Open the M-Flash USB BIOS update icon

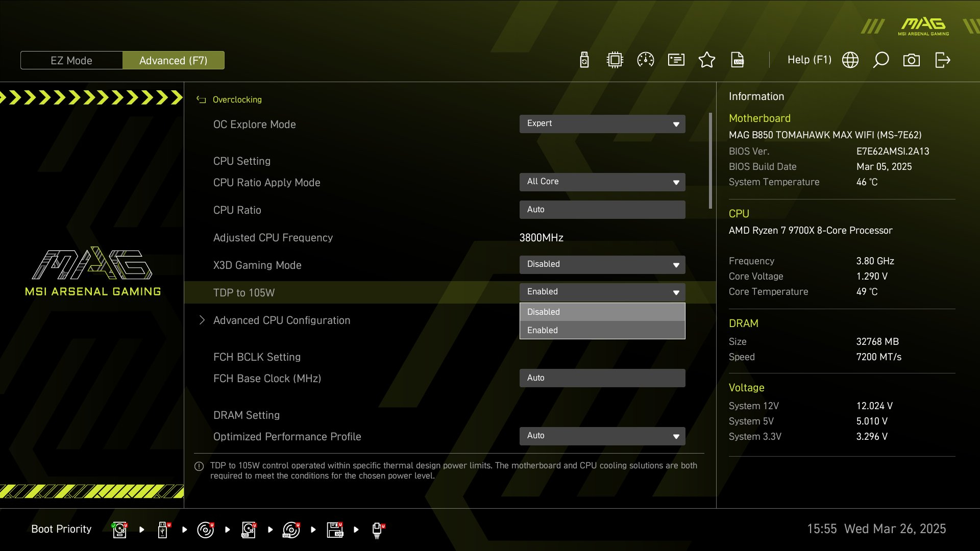coord(584,60)
